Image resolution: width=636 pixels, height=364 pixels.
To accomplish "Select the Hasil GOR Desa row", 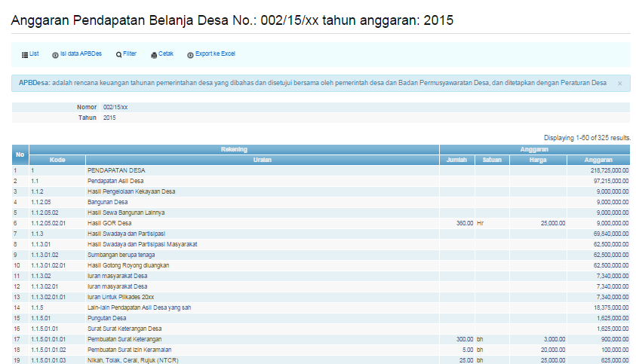I will (110, 224).
